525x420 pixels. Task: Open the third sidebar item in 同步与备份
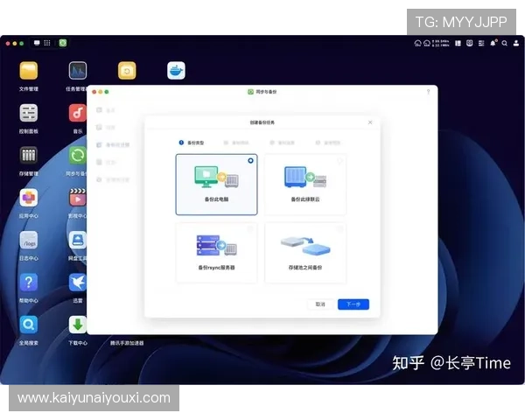[113, 144]
